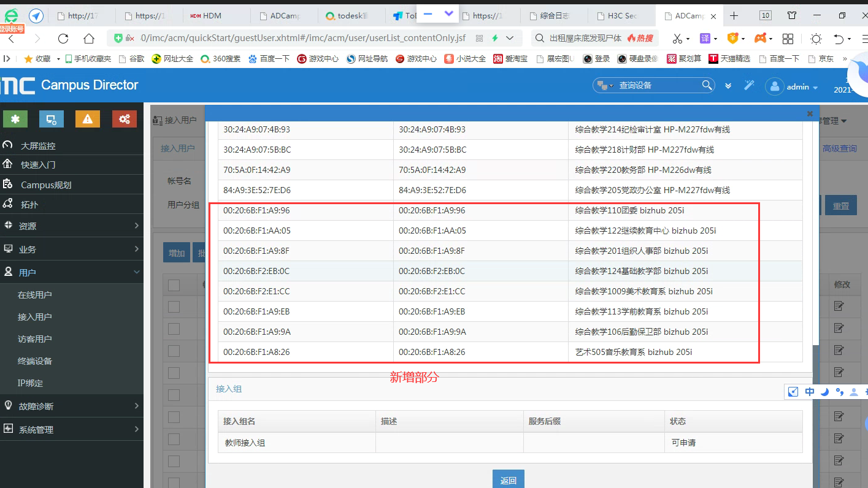This screenshot has height=488, width=868.
Task: Expand the 资源 sidebar menu
Action: (x=72, y=226)
